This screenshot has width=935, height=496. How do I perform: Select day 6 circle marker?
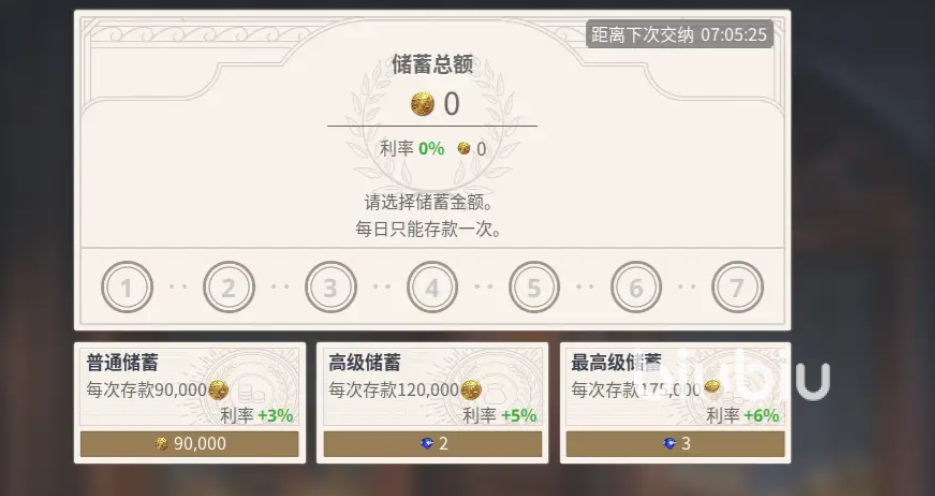point(636,287)
